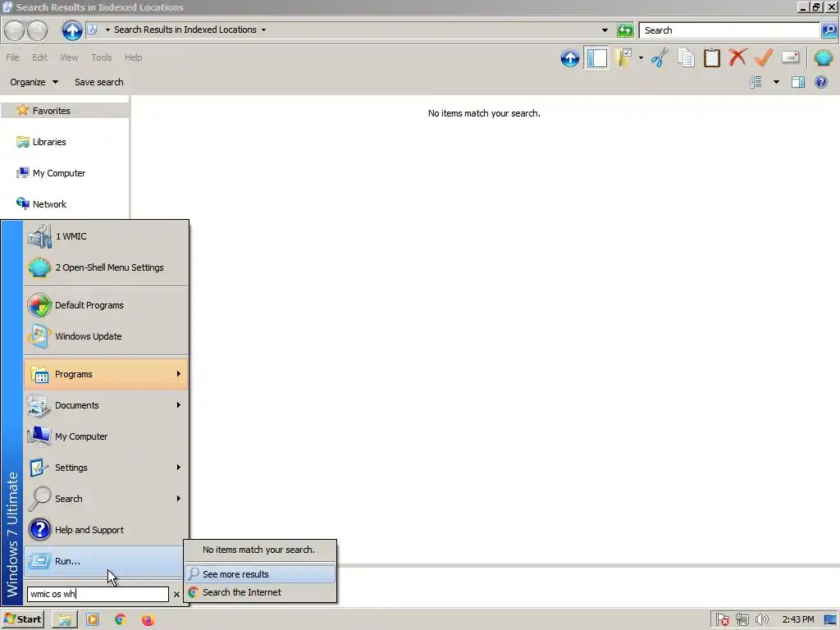Viewport: 840px width, 630px height.
Task: Click the magnifier search button
Action: (x=829, y=30)
